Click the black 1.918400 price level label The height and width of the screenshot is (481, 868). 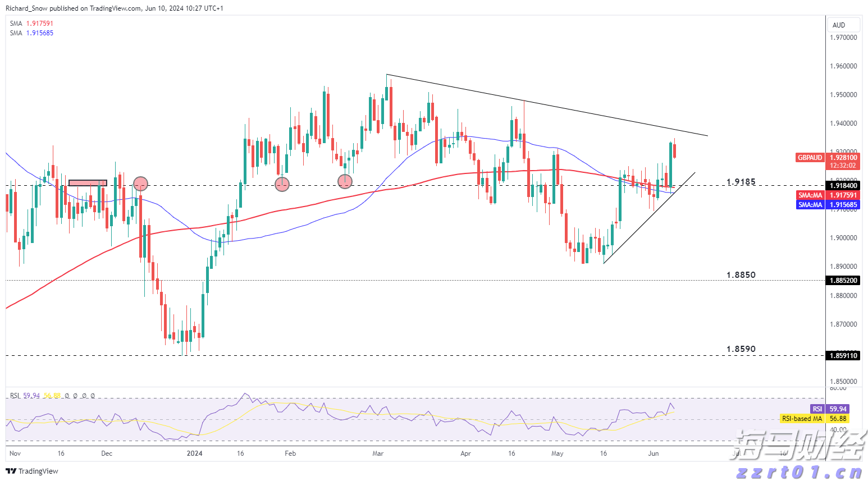pyautogui.click(x=843, y=186)
